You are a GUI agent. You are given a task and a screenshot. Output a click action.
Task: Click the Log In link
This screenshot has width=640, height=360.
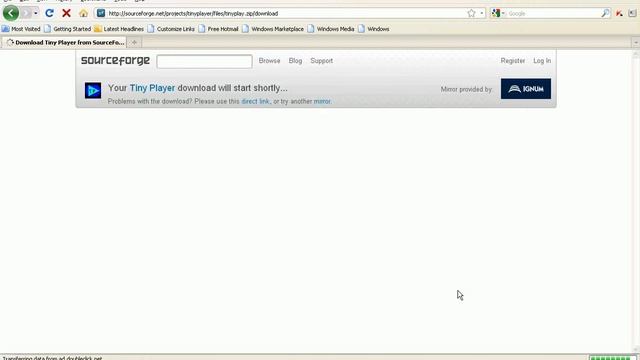point(542,61)
